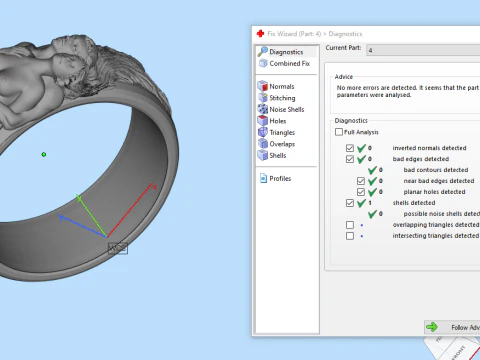480x360 pixels.
Task: Go to the Normals page
Action: click(282, 86)
